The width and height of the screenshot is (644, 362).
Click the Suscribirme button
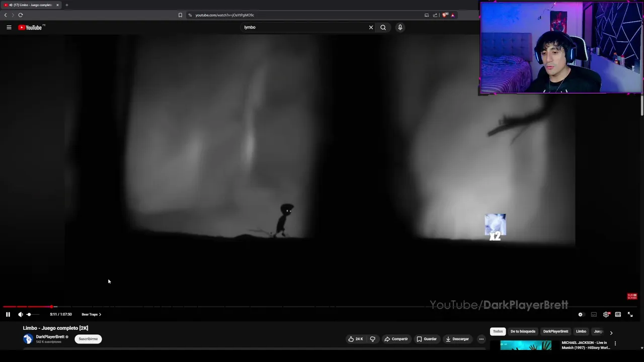tap(88, 339)
